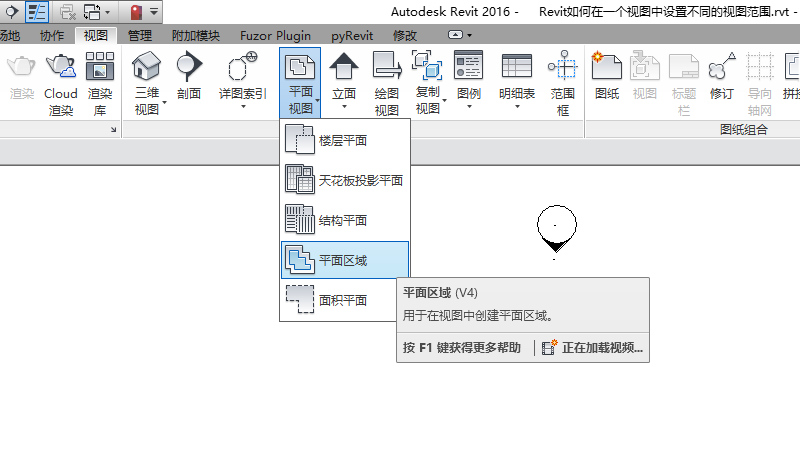Expand the Schedules (明细表) dropdown arrow
Viewport: 800px width, 450px height.
click(517, 107)
